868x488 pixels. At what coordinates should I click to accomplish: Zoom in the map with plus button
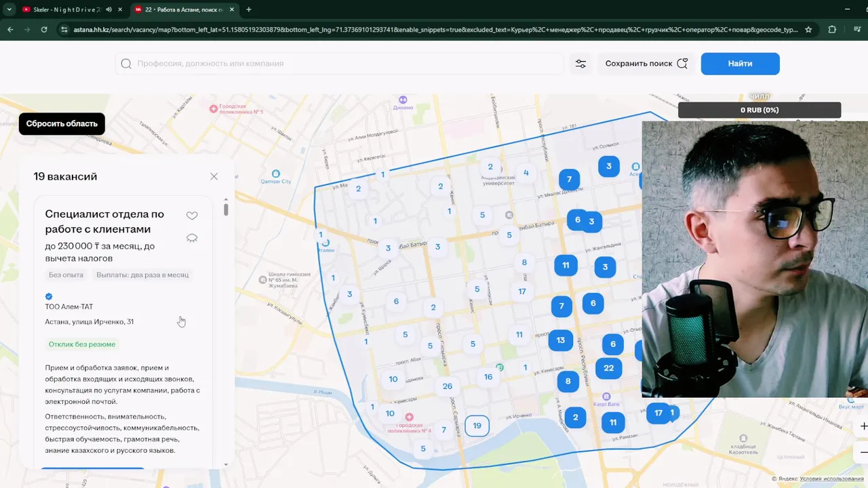coord(863,426)
